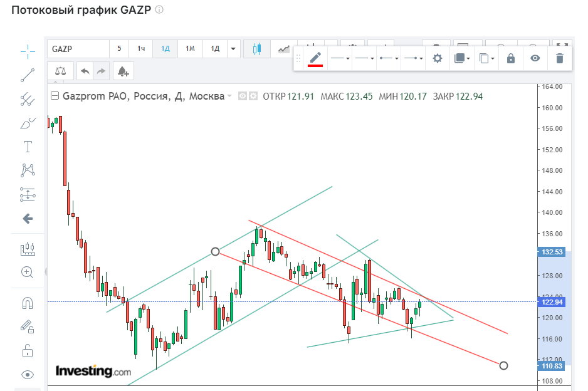Select the lower anchor point of red line
The height and width of the screenshot is (391, 588).
[503, 365]
